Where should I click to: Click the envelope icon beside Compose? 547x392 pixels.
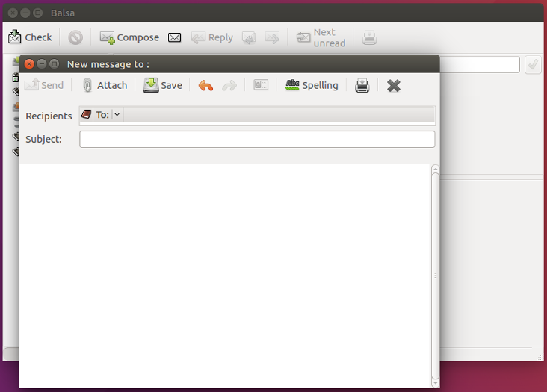coord(174,37)
